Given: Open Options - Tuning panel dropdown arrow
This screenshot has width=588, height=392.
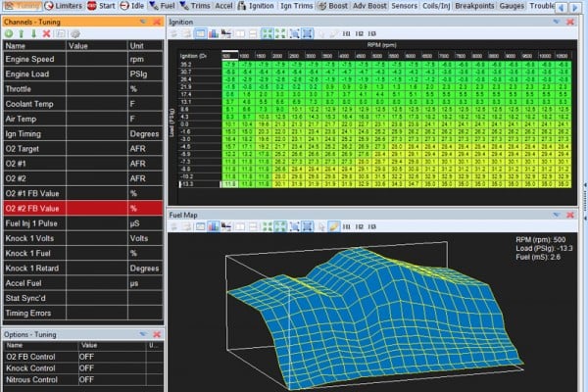Looking at the screenshot, I should 143,334.
